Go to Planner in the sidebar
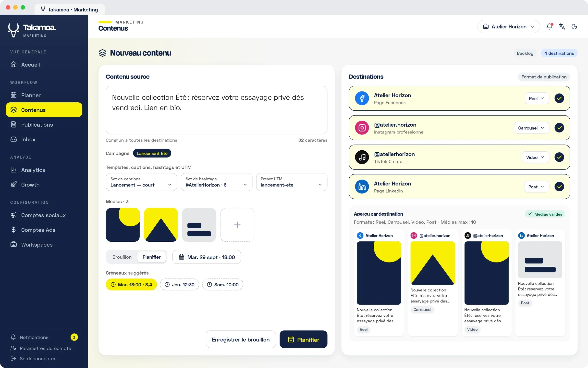The width and height of the screenshot is (588, 368). tap(44, 95)
